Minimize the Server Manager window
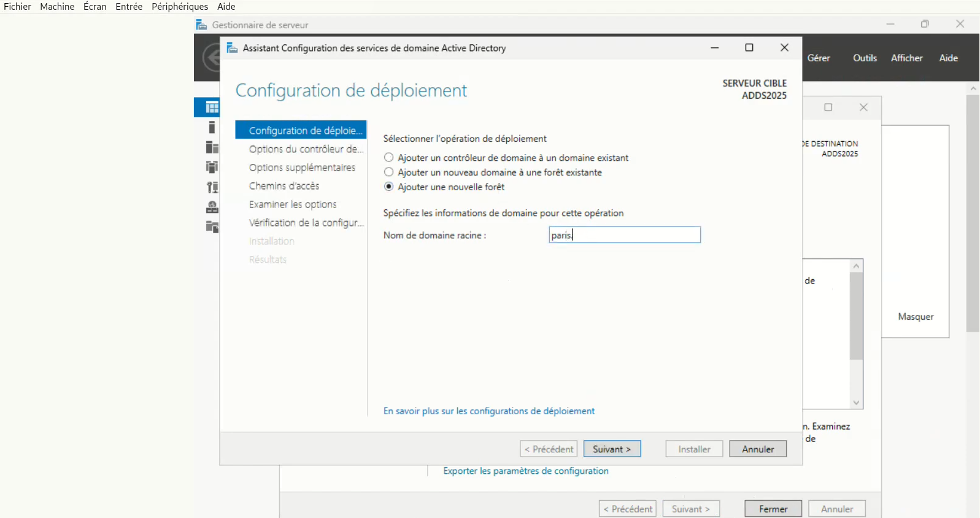 coord(890,24)
